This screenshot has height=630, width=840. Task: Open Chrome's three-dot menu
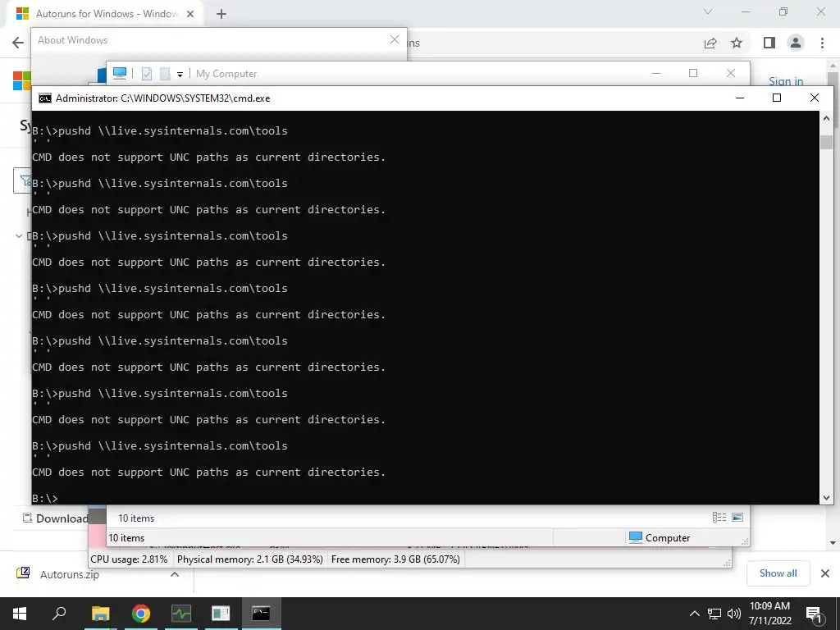tap(822, 43)
